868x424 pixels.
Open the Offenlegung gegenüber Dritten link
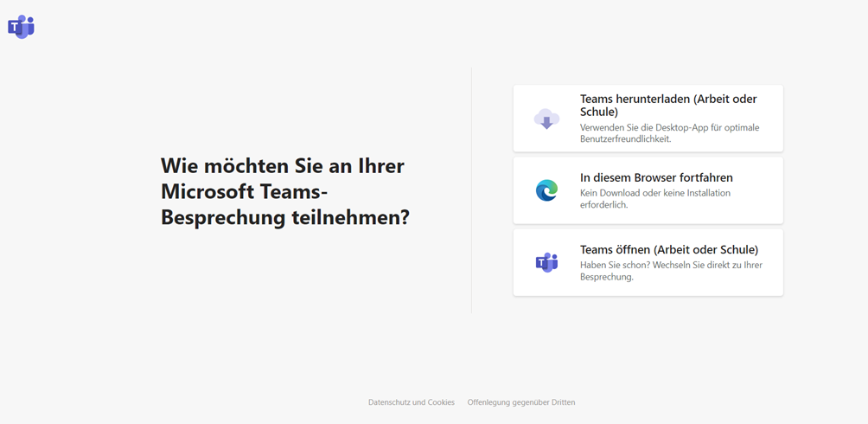tap(521, 402)
